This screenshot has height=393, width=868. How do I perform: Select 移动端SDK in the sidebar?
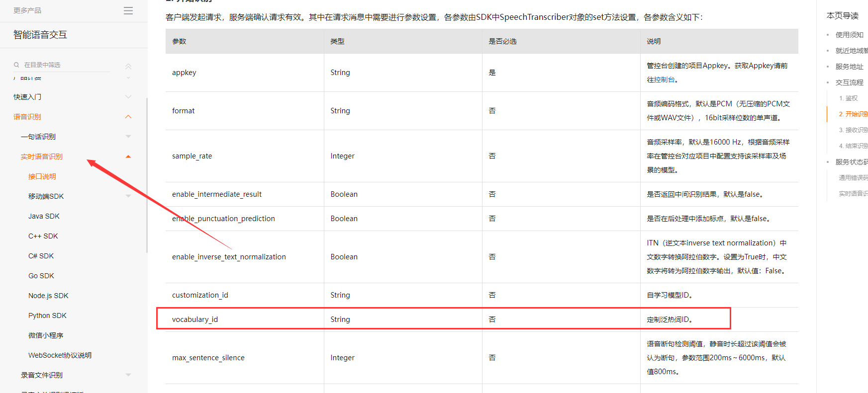point(46,196)
